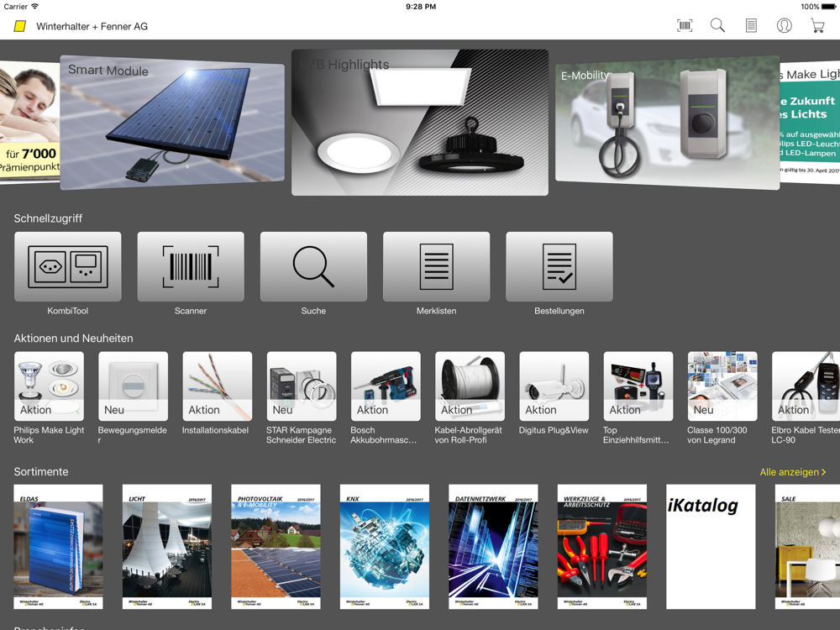Open the Datennetzwerk catalog cover
This screenshot has width=840, height=630.
click(x=493, y=547)
